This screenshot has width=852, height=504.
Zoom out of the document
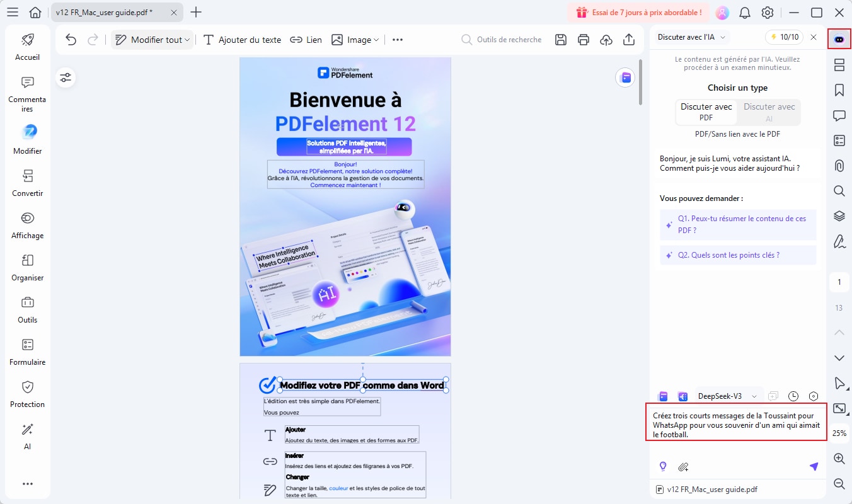click(839, 484)
